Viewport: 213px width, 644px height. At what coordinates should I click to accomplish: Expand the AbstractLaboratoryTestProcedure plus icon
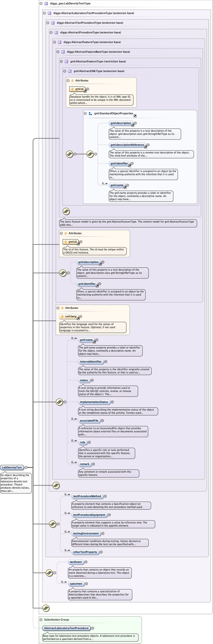93,628
